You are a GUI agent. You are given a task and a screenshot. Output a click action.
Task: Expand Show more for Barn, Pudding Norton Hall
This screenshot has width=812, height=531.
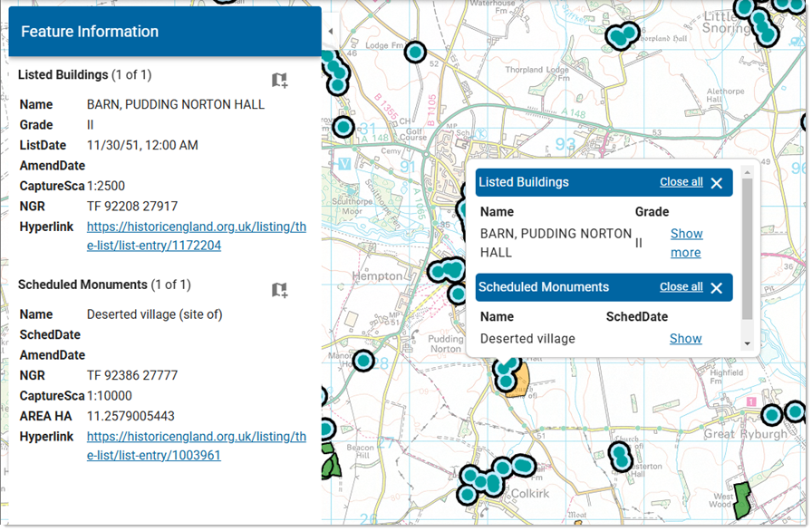coord(686,243)
